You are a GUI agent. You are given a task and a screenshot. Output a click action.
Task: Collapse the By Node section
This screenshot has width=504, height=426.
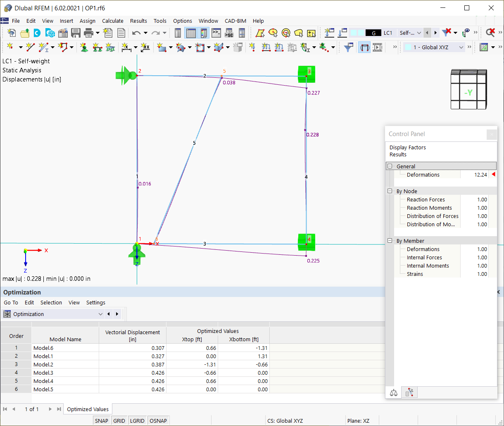pyautogui.click(x=390, y=191)
